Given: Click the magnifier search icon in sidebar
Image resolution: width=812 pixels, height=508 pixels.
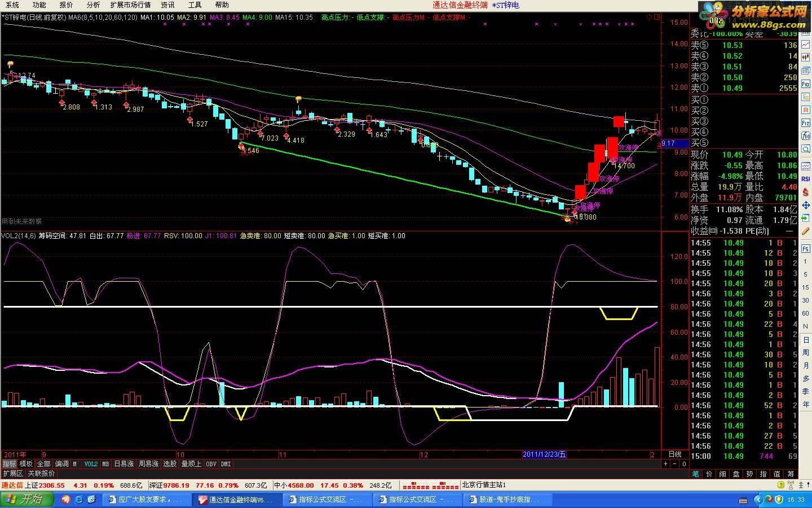Looking at the screenshot, I should (806, 148).
